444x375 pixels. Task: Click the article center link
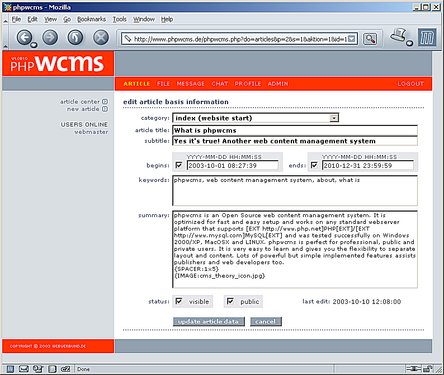click(x=80, y=102)
